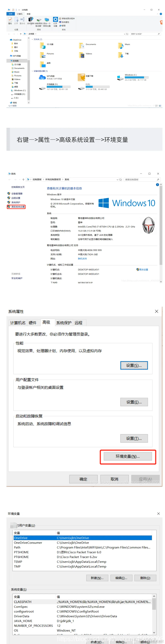The height and width of the screenshot is (644, 165).
Task: Open 高级系统设置
Action: pyautogui.click(x=16, y=207)
